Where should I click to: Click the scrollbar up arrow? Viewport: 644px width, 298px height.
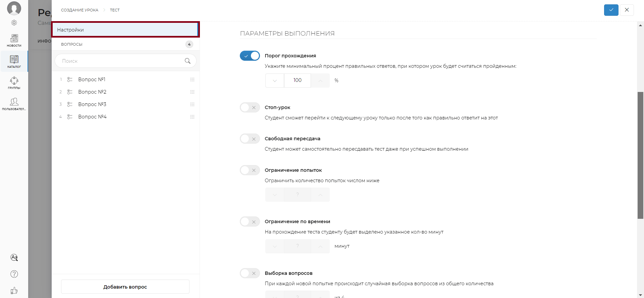click(x=640, y=25)
